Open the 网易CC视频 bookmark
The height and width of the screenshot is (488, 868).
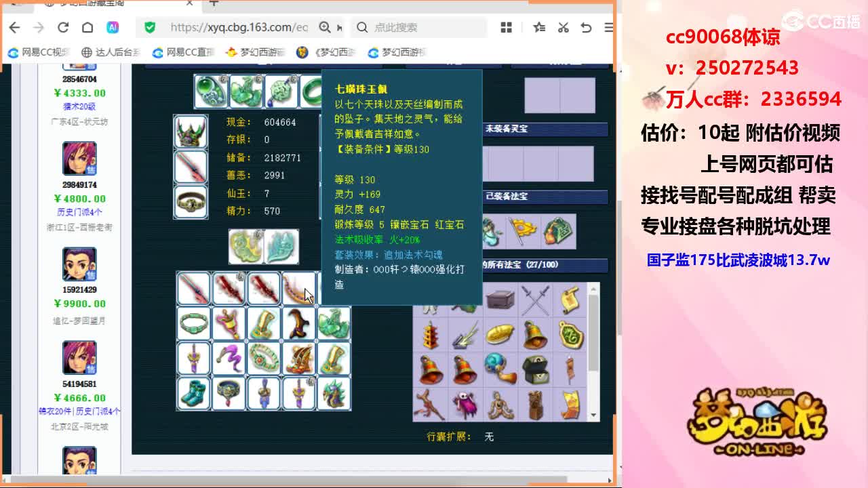pyautogui.click(x=39, y=52)
